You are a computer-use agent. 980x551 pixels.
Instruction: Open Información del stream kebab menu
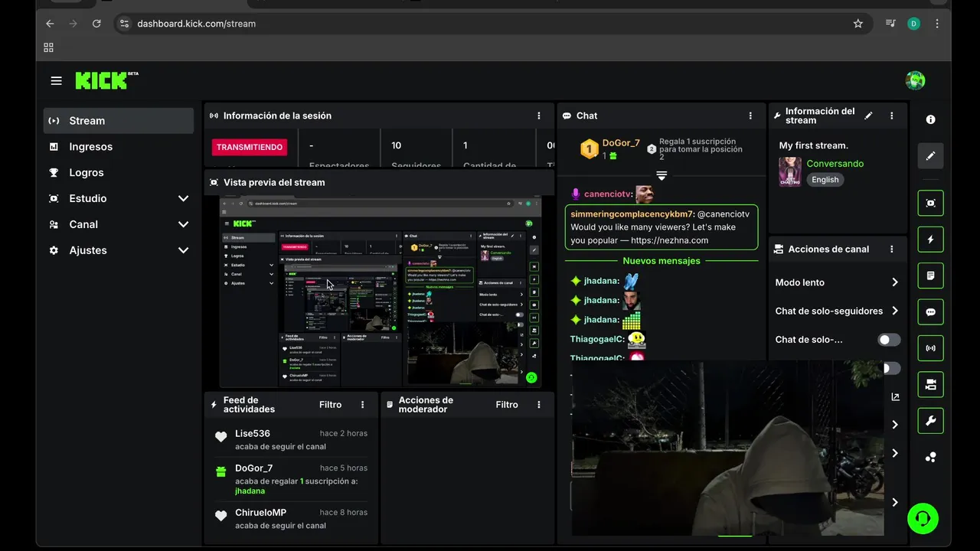pos(892,116)
